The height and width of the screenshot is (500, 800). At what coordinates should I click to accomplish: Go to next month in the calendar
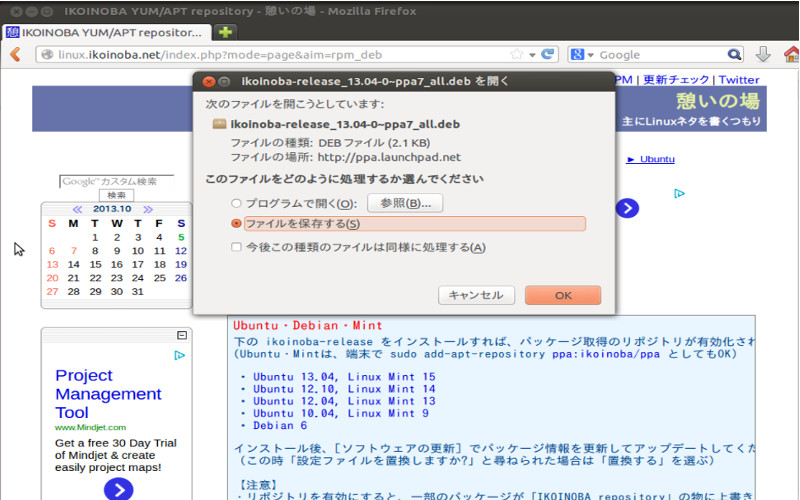point(148,209)
